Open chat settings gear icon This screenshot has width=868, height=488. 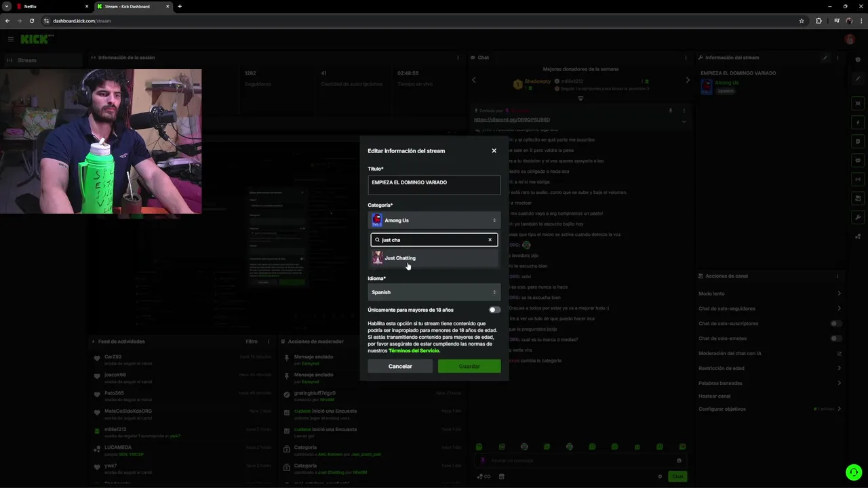pyautogui.click(x=660, y=476)
